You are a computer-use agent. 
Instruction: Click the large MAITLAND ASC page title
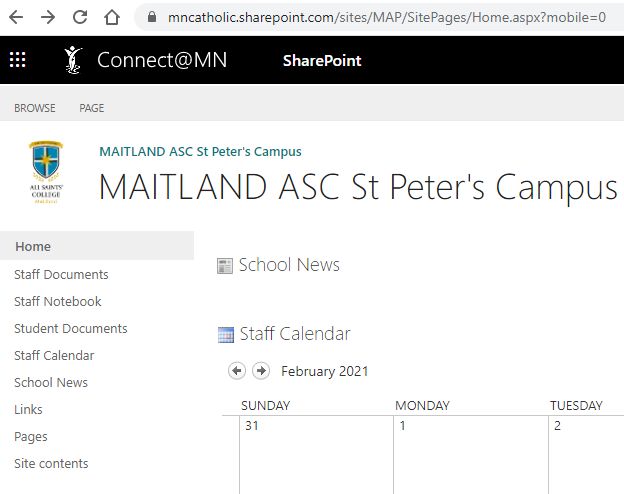(358, 187)
